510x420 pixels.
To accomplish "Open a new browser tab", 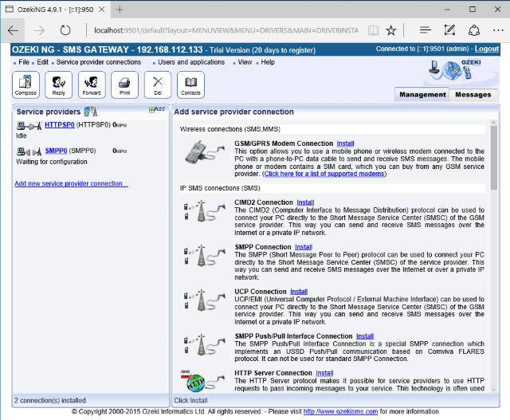I will click(x=120, y=10).
